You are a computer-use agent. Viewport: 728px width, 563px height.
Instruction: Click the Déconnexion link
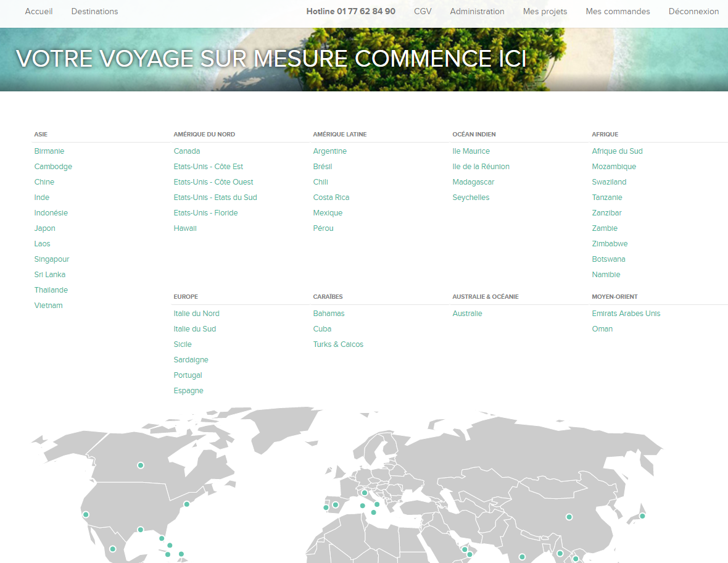click(693, 11)
